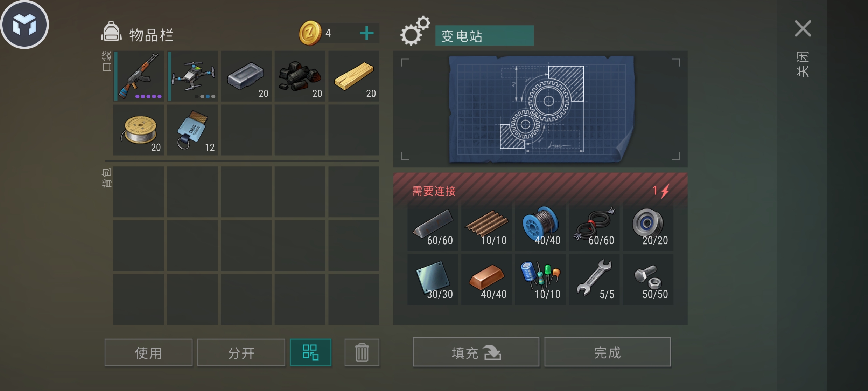Screen dimensions: 868x391
Task: Open the substation blueprint thumbnail
Action: pyautogui.click(x=541, y=109)
